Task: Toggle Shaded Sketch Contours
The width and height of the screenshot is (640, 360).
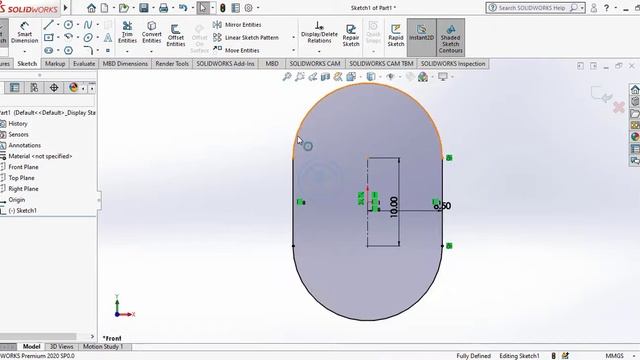Action: (451, 38)
